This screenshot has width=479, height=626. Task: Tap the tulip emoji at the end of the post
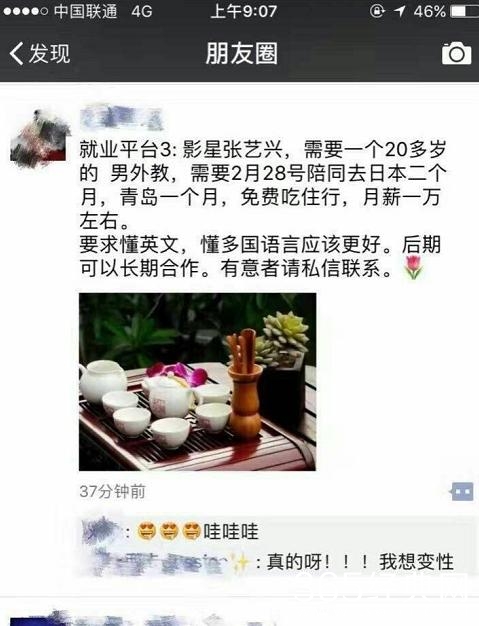click(414, 267)
